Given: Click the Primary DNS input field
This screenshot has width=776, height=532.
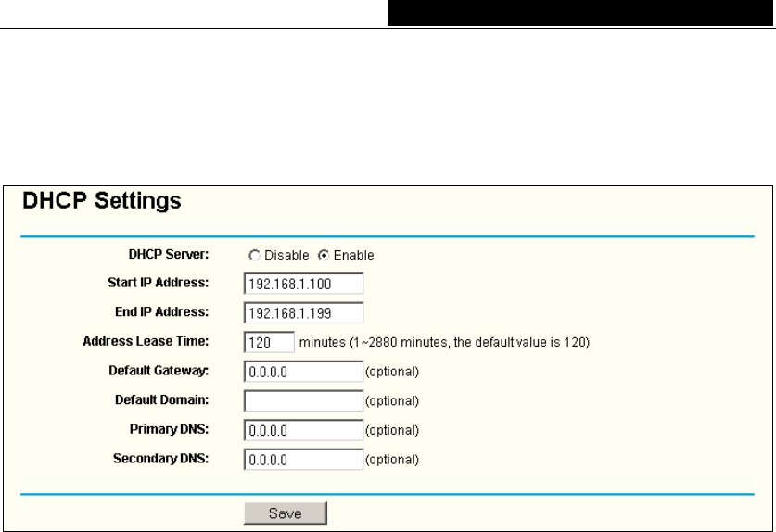Looking at the screenshot, I should [x=304, y=430].
